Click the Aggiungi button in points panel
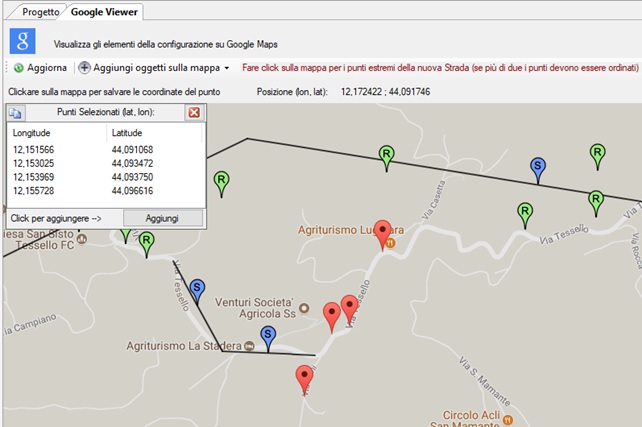This screenshot has width=642, height=427. pos(163,218)
